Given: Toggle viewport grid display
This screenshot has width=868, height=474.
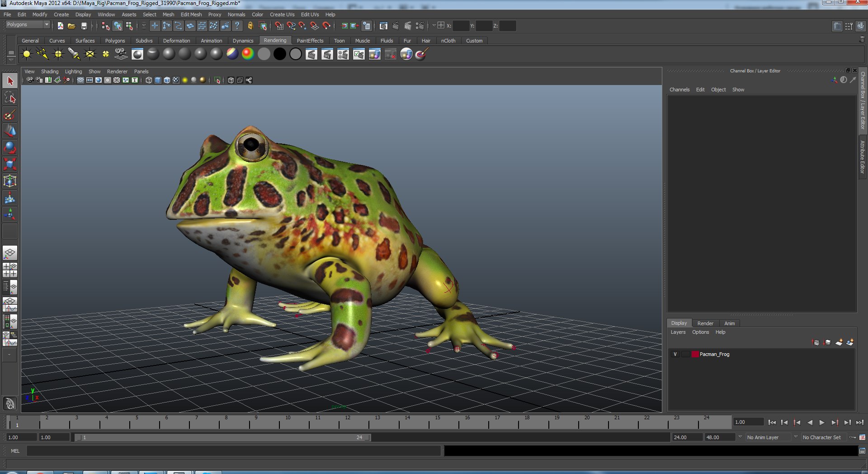Looking at the screenshot, I should [x=80, y=80].
